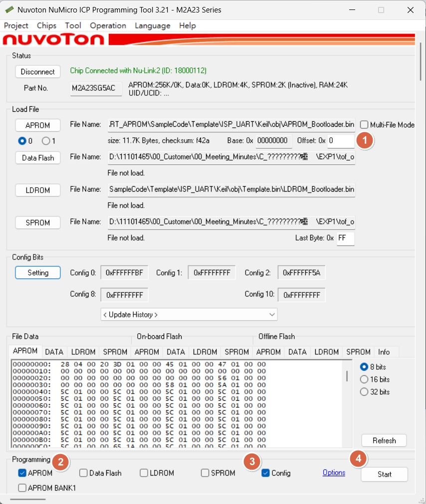The image size is (426, 504).
Task: Click the Nuvoton app icon in title bar
Action: 9,10
